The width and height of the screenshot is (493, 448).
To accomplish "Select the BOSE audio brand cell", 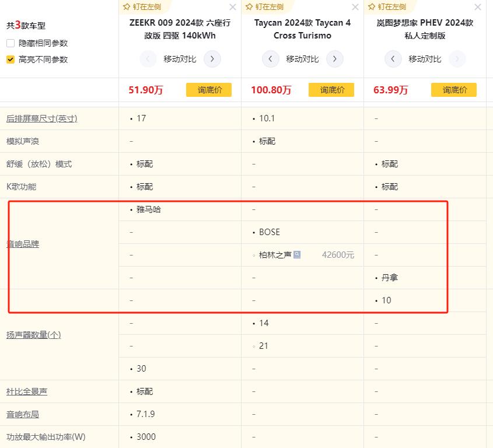I will (x=270, y=232).
